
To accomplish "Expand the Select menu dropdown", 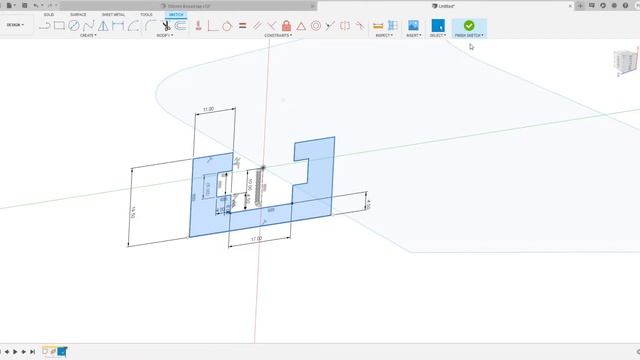I will coord(438,36).
